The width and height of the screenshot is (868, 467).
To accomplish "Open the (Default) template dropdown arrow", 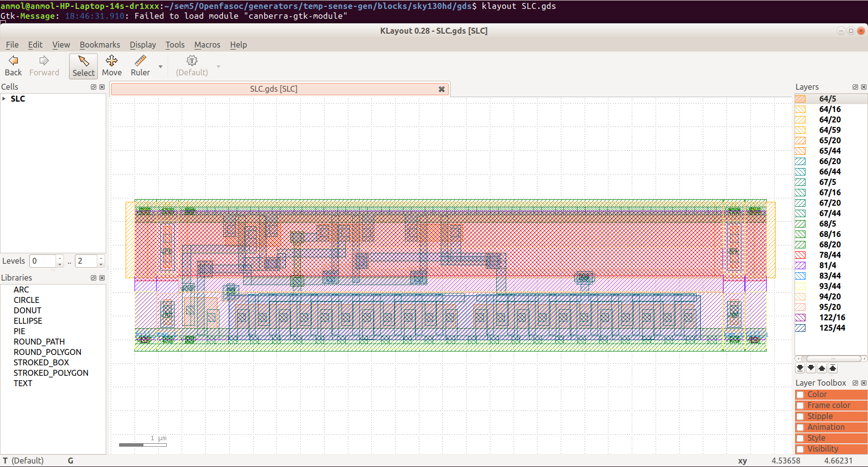I will (218, 65).
